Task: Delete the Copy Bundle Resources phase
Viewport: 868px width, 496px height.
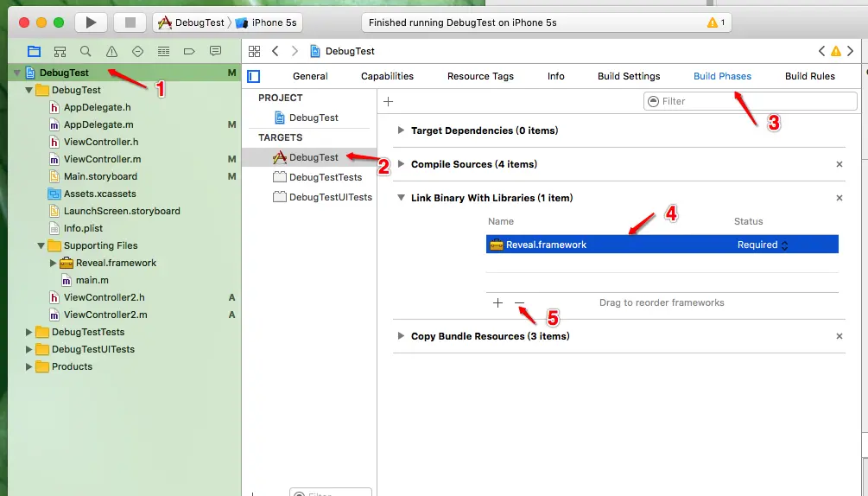Action: [x=839, y=337]
